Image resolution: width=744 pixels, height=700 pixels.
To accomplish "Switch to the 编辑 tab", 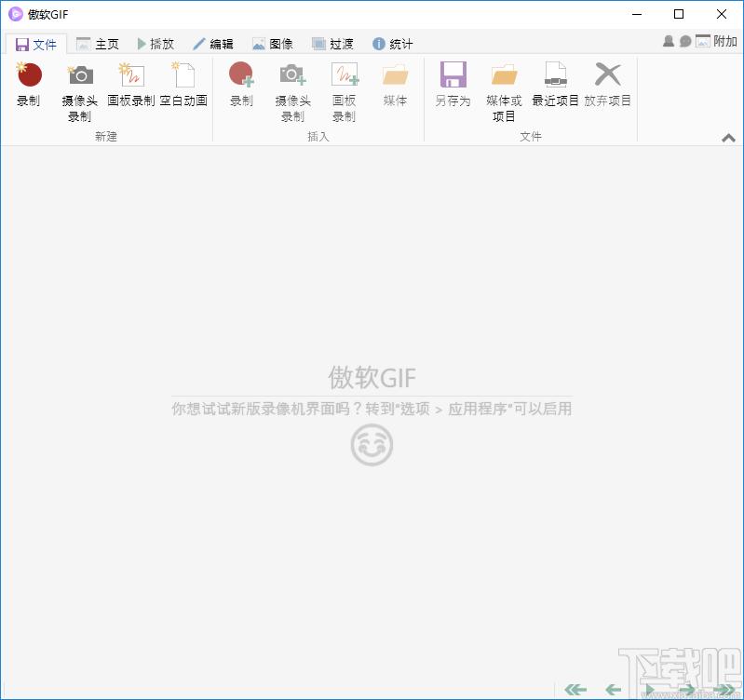I will tap(213, 44).
